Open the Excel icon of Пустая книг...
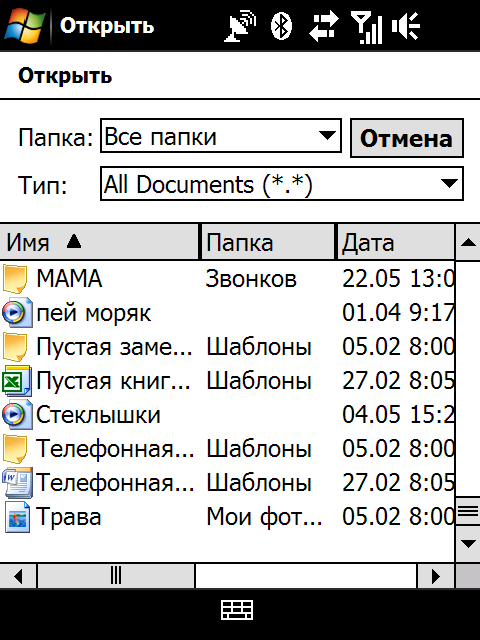The image size is (480, 640). (x=17, y=381)
